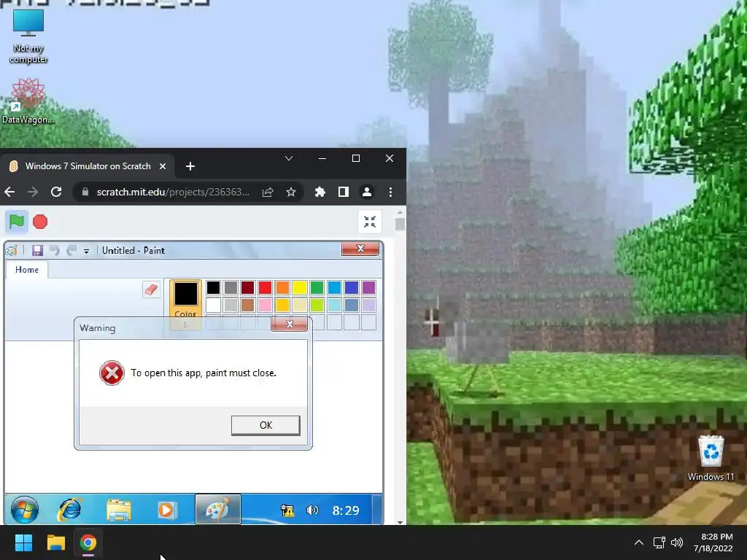This screenshot has width=747, height=560.
Task: Reload the Scratch page
Action: [56, 192]
